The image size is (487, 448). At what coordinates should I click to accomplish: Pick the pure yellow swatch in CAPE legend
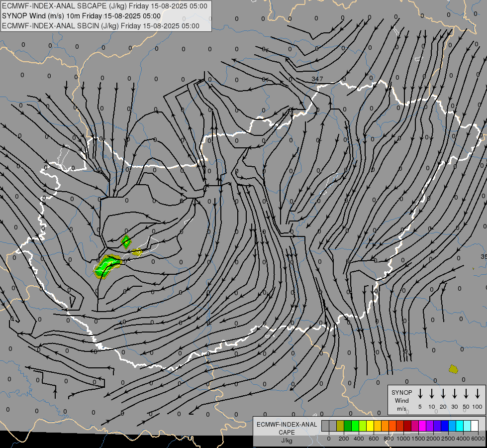coord(370,426)
